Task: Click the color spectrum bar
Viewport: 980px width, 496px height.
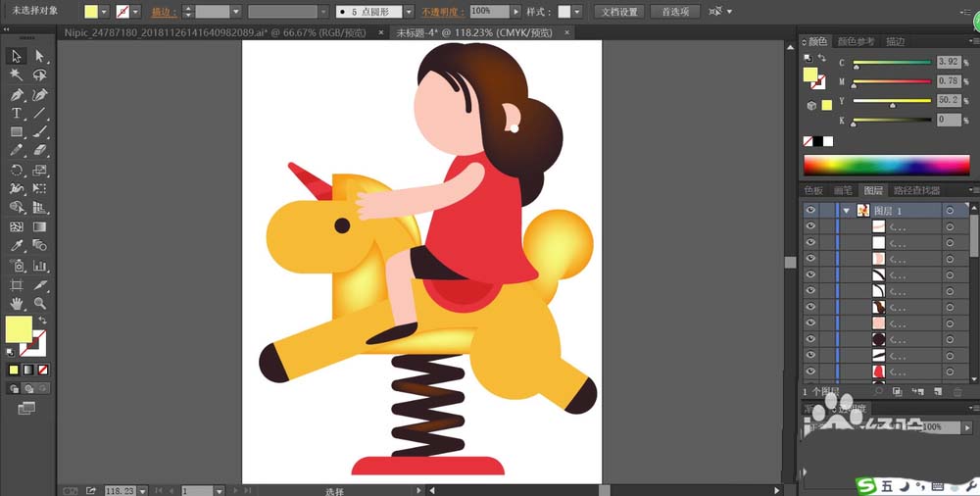Action: point(886,165)
